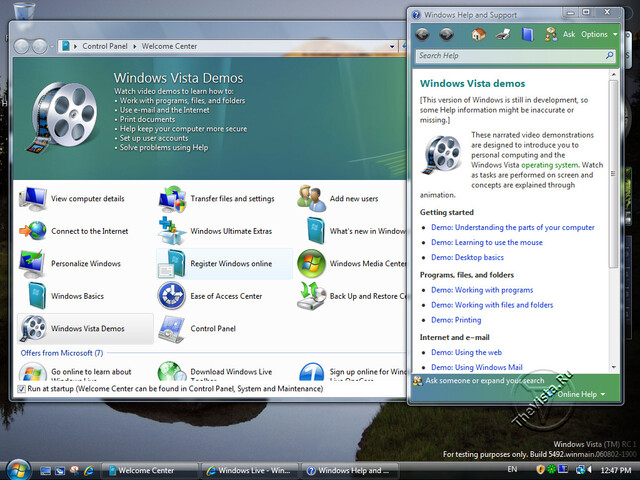Screen dimensions: 640x480
Task: Select the Personalize Windows monitor icon
Action: (x=32, y=264)
